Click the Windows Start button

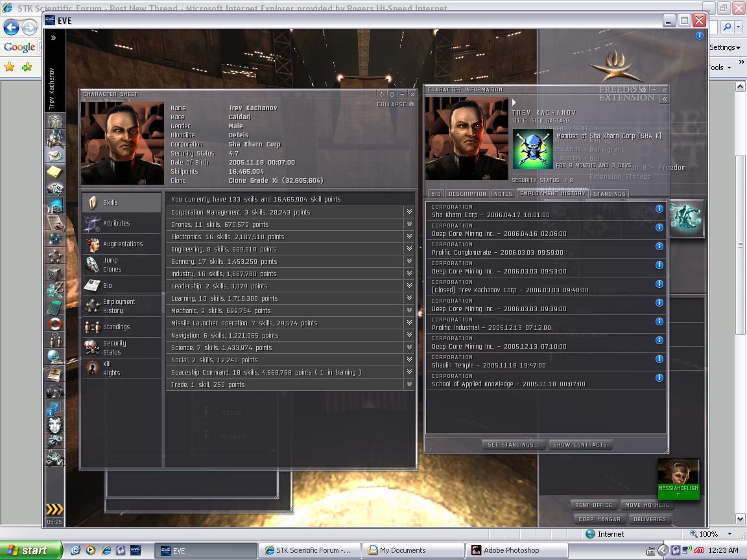pos(31,550)
